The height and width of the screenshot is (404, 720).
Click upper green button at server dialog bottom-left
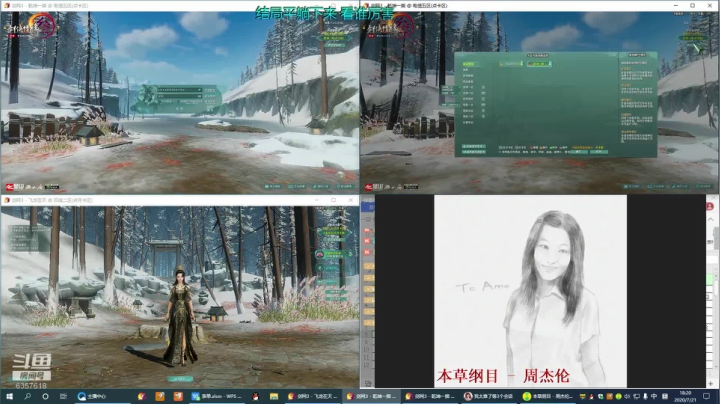click(x=473, y=146)
